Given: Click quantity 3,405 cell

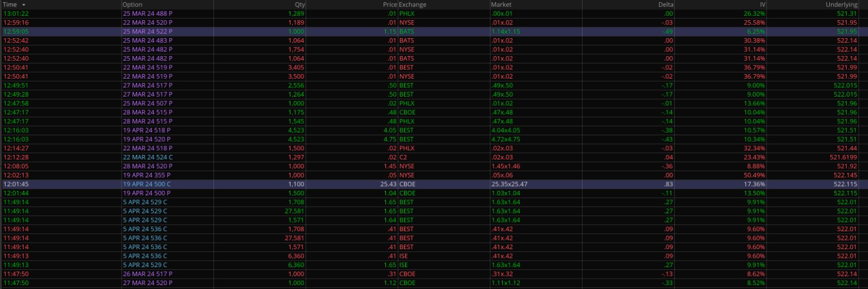Looking at the screenshot, I should point(296,67).
